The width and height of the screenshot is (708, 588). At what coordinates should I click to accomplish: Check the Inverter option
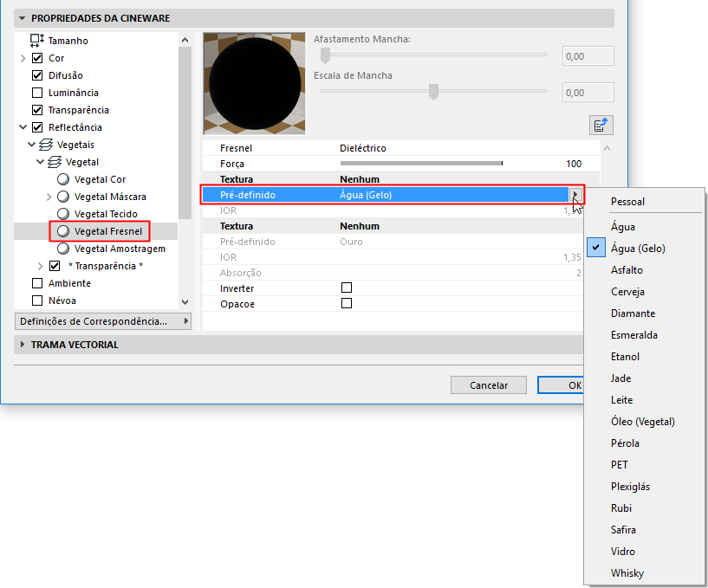pyautogui.click(x=347, y=288)
